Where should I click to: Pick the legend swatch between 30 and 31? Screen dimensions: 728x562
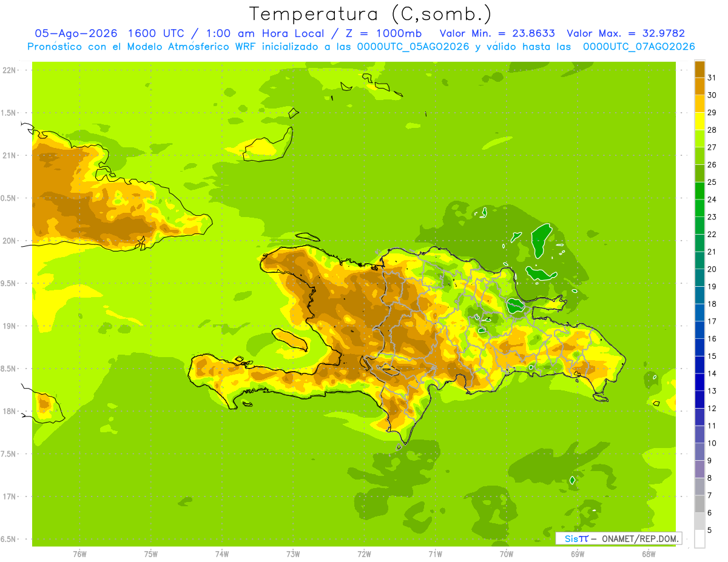pos(699,86)
